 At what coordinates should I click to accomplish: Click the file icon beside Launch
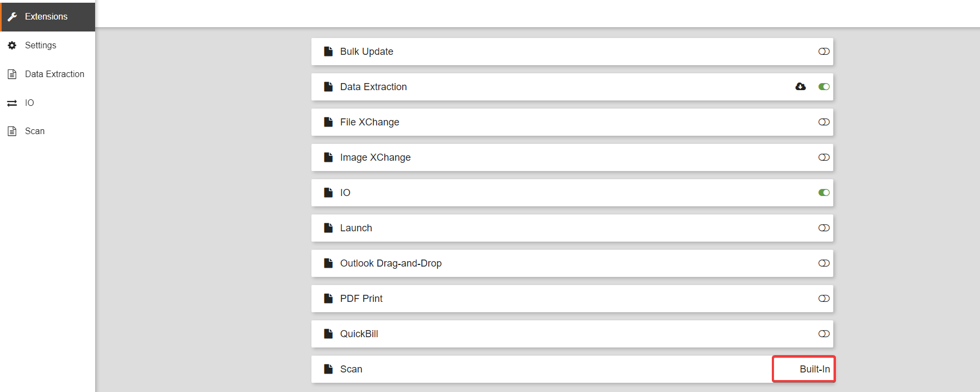coord(328,228)
